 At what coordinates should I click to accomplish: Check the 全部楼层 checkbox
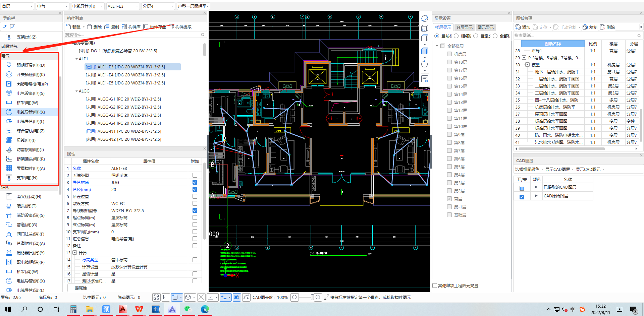click(x=443, y=46)
